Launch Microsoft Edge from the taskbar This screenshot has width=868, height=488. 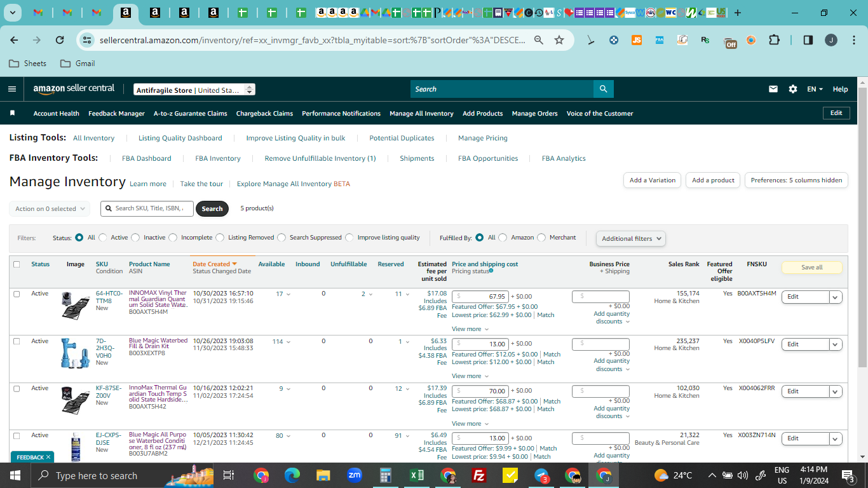coord(292,475)
